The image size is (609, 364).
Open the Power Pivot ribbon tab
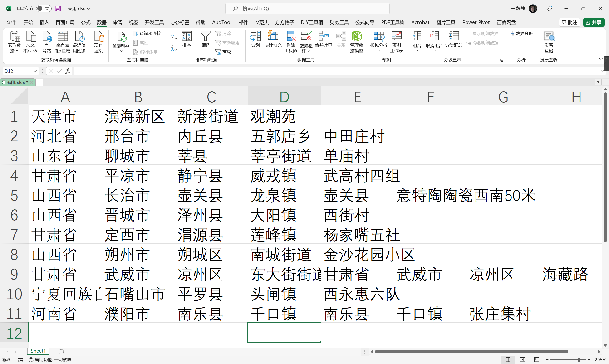(476, 22)
